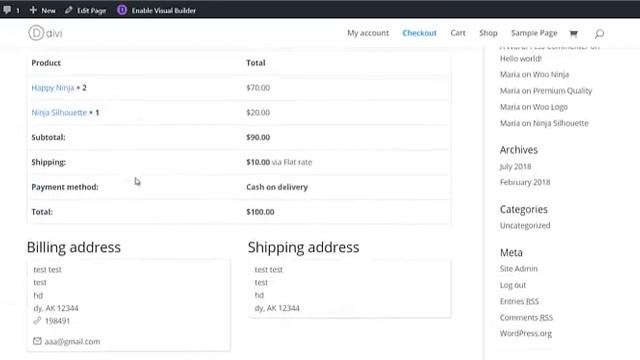Click the Categories sidebar heading
640x360 pixels.
(524, 209)
